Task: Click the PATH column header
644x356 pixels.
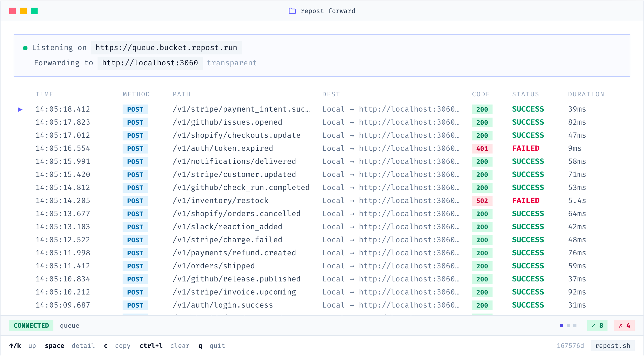Action: click(181, 94)
